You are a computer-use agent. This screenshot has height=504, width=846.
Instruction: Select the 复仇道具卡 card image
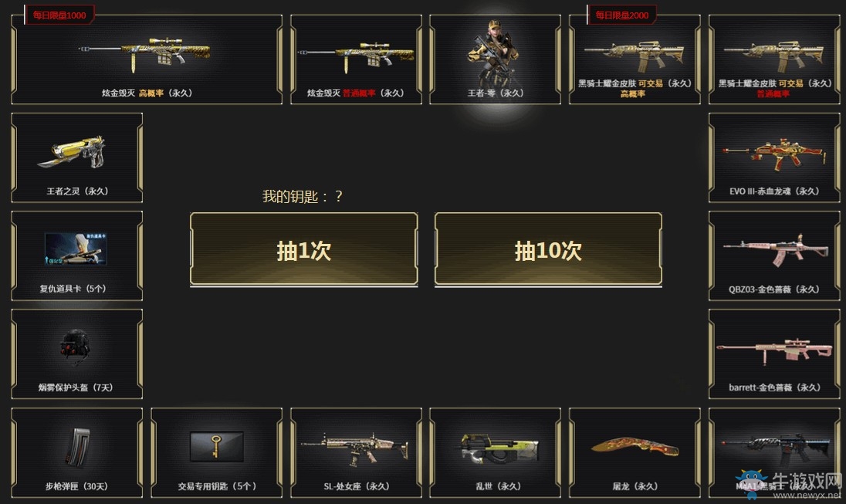tap(76, 249)
